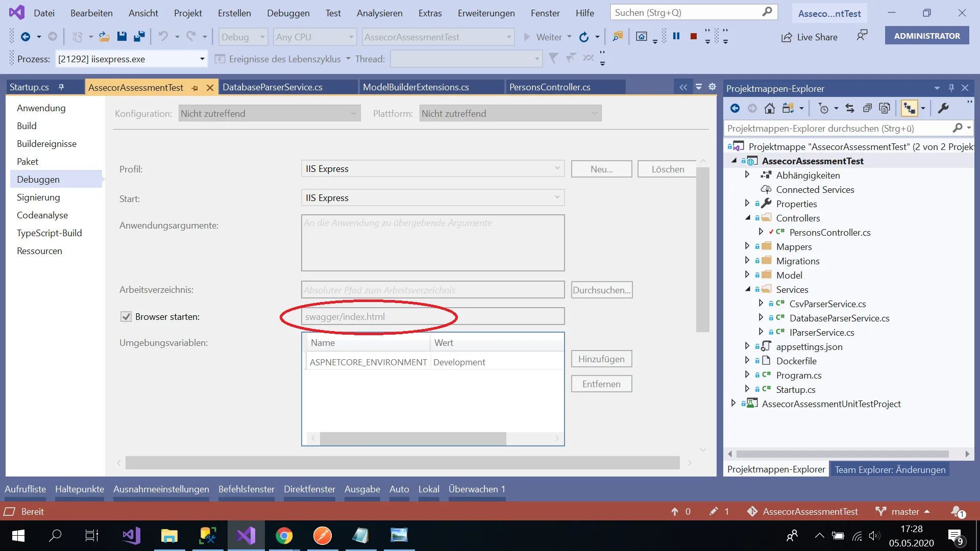Click the Save All toolbar icon
The width and height of the screenshot is (980, 551).
click(139, 36)
